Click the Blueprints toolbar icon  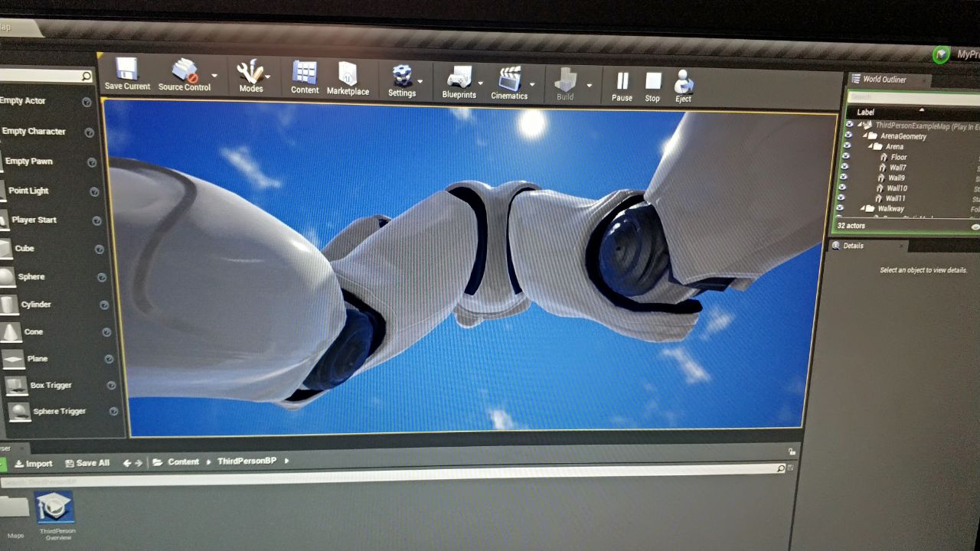[x=459, y=77]
